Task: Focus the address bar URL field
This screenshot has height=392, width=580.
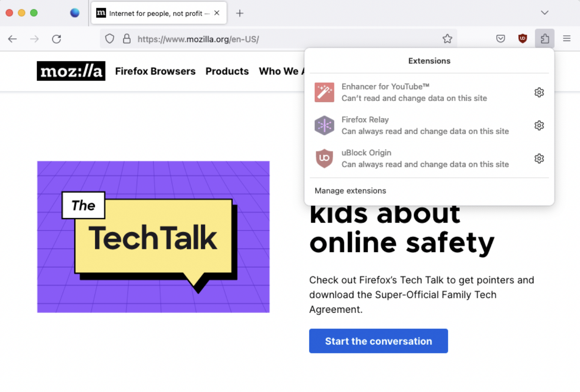Action: (x=279, y=39)
